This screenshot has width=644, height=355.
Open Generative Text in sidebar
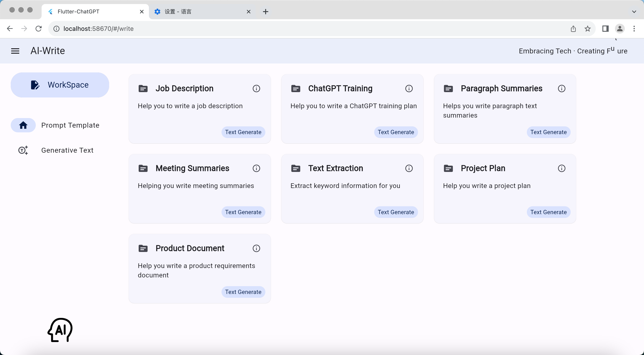(67, 150)
